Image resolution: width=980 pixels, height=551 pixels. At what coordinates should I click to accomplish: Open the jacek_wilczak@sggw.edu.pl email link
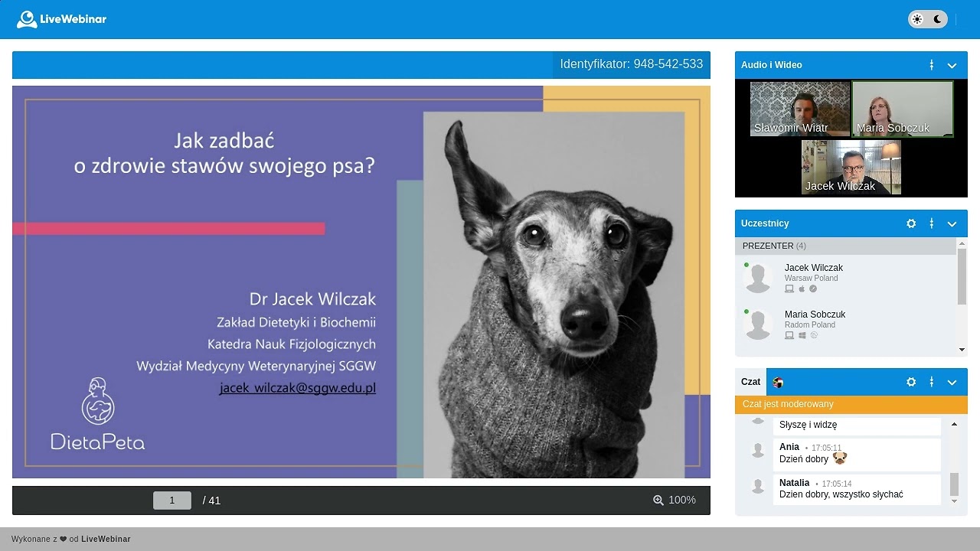[298, 388]
